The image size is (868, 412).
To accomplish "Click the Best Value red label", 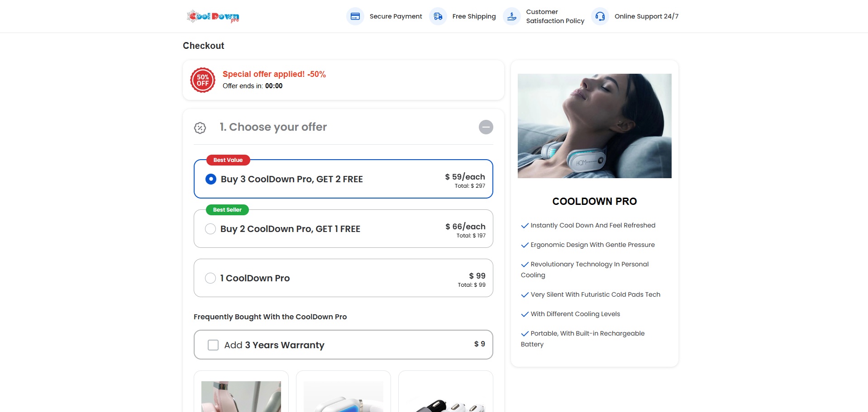I will (x=228, y=160).
